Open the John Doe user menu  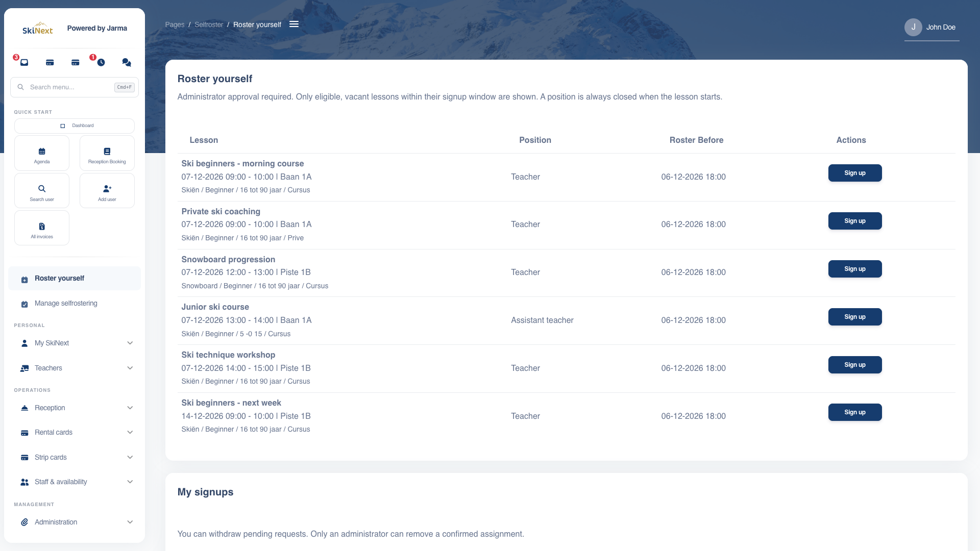(x=932, y=28)
